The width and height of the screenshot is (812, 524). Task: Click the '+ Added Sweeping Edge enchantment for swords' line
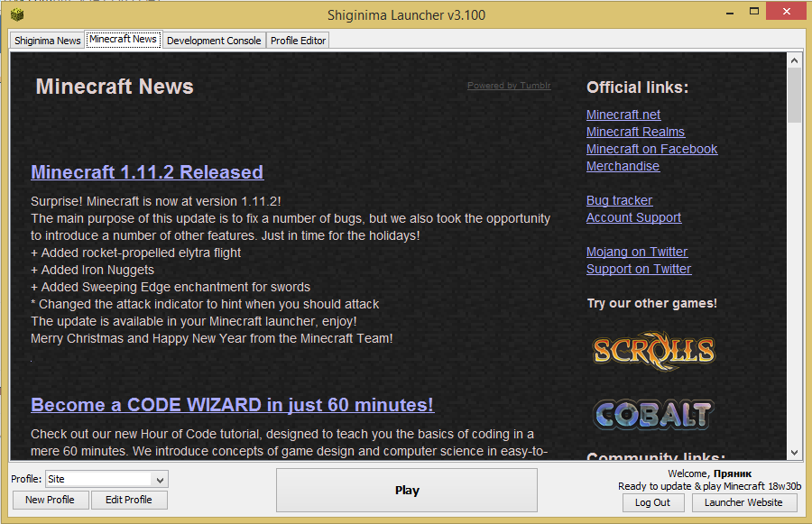coord(171,287)
